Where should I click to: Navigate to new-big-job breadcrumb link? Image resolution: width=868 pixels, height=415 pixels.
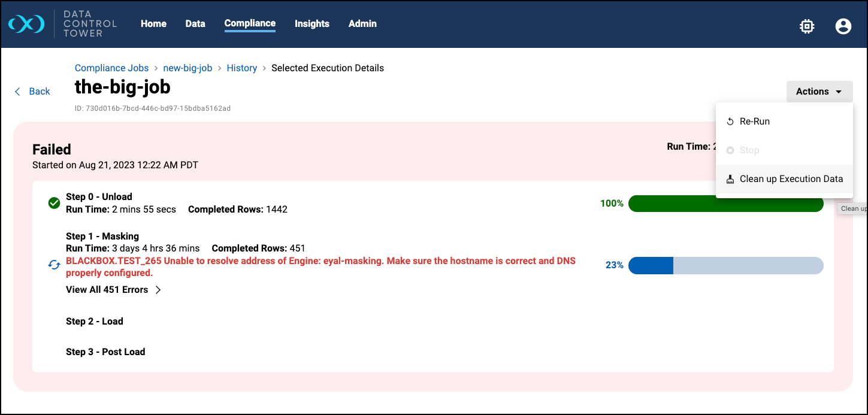pyautogui.click(x=187, y=68)
